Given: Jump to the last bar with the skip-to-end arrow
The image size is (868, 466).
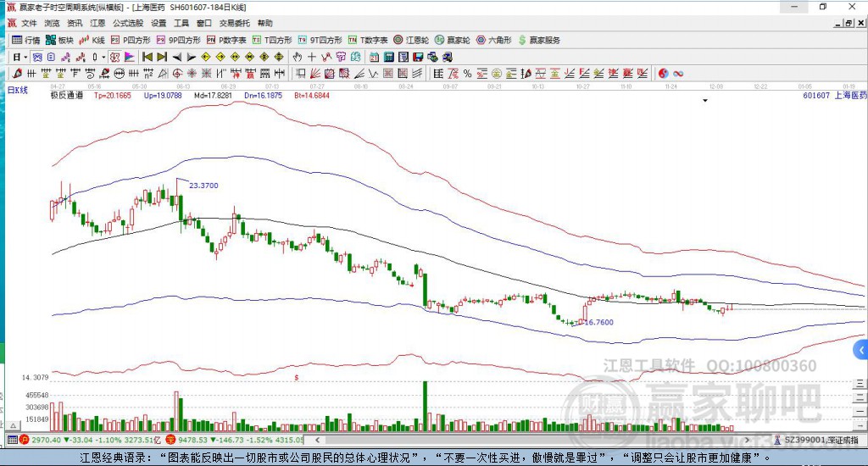Looking at the screenshot, I should (162, 57).
